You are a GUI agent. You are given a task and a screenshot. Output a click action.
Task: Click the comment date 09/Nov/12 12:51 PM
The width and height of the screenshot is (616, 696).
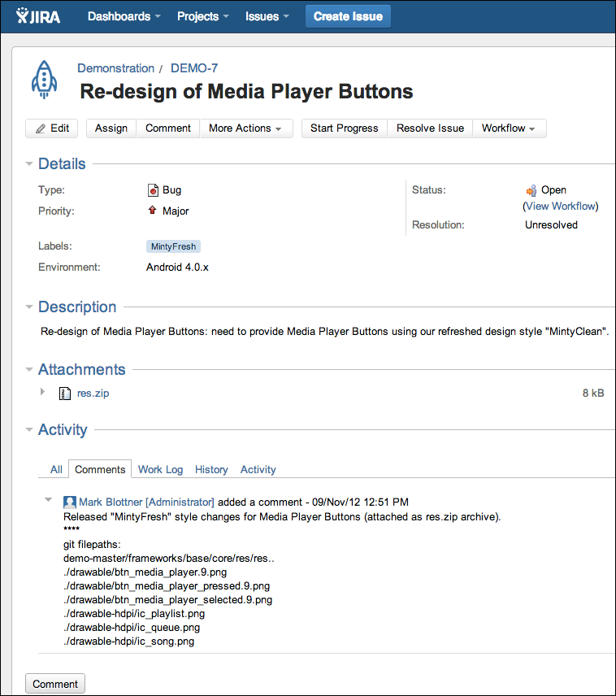360,502
